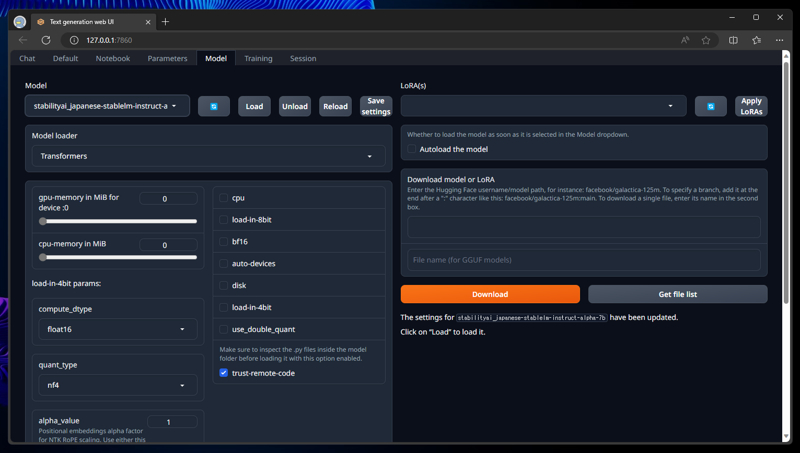Toggle the bf16 option
Viewport: 800px width, 453px height.
pyautogui.click(x=223, y=242)
